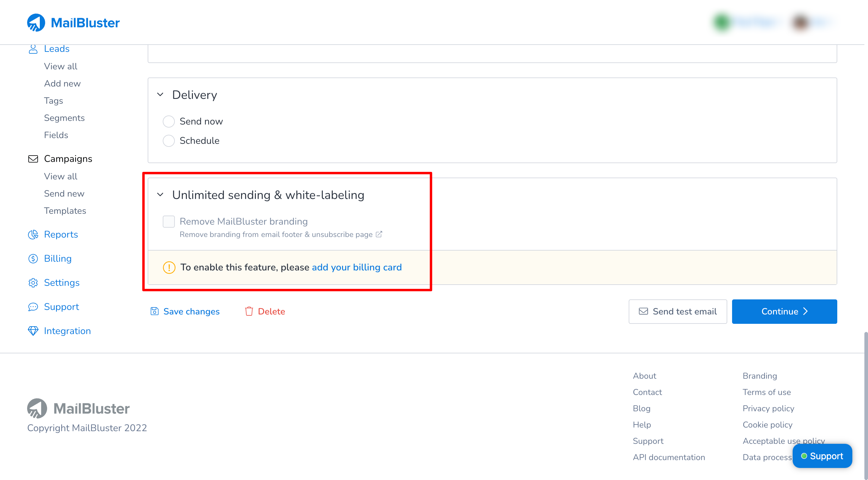Select the Schedule radio button

click(x=168, y=141)
